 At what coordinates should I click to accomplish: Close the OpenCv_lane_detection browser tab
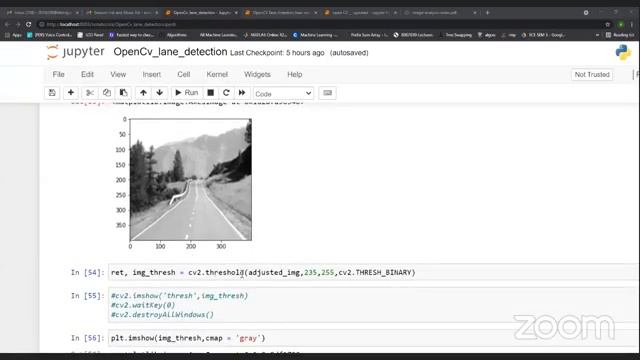pos(236,13)
